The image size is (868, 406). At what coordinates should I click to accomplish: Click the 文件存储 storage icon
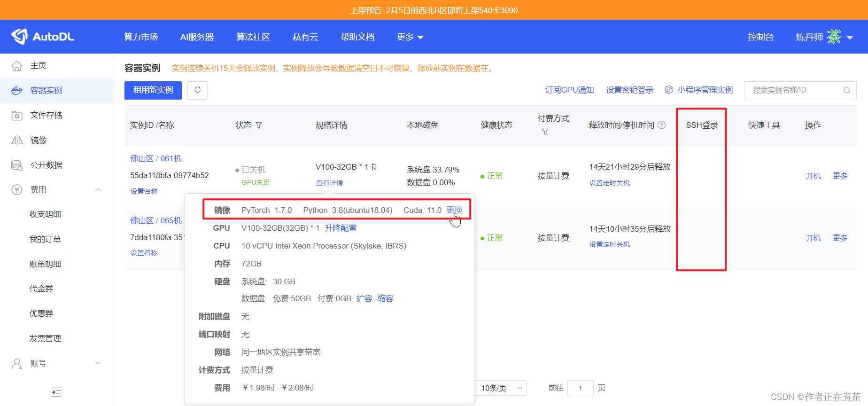coord(17,116)
